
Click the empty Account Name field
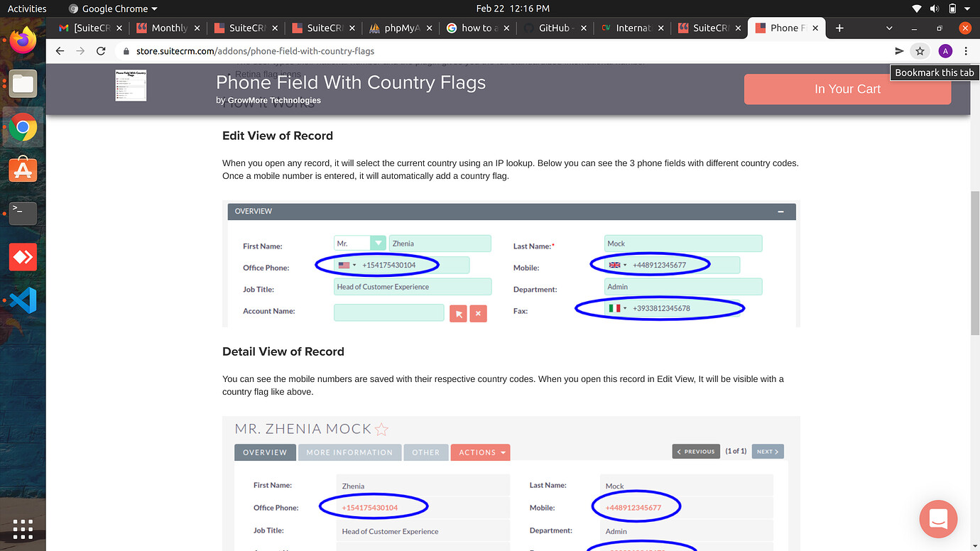(x=389, y=312)
